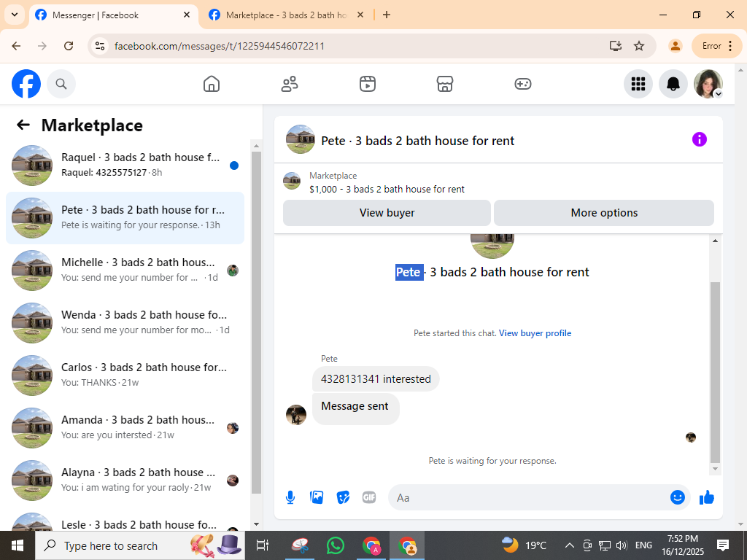Open the Alayna conversation
The image size is (747, 560).
[125, 480]
